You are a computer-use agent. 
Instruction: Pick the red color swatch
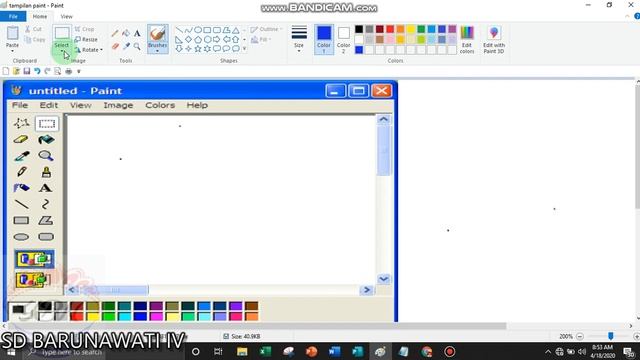coord(390,29)
